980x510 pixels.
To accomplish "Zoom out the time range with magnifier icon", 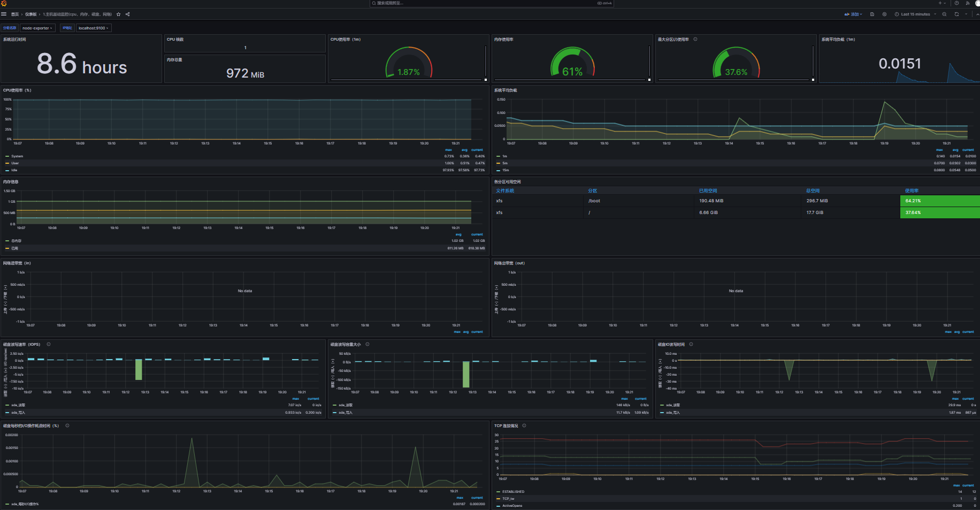I will coord(944,14).
